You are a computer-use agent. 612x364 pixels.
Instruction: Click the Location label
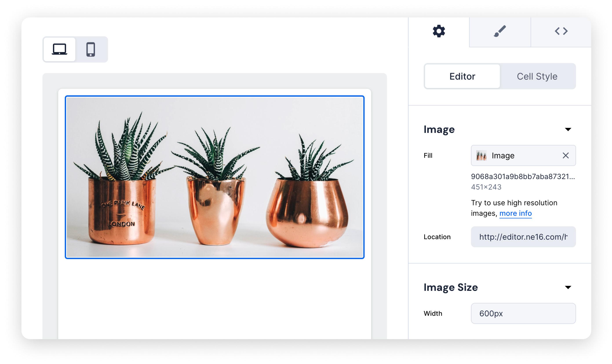(437, 237)
